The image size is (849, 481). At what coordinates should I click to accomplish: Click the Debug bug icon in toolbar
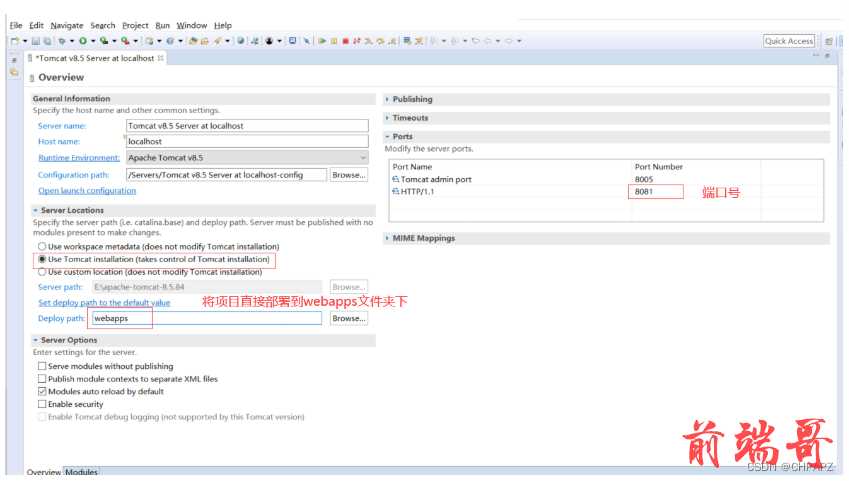coord(62,41)
